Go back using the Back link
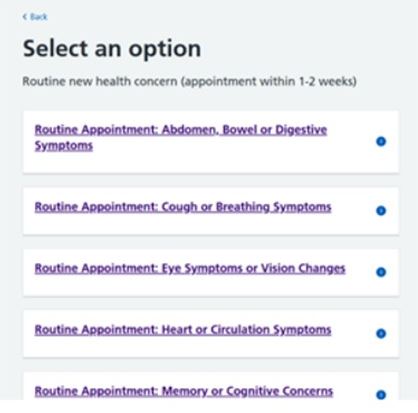Image resolution: width=418 pixels, height=413 pixels. [x=35, y=17]
